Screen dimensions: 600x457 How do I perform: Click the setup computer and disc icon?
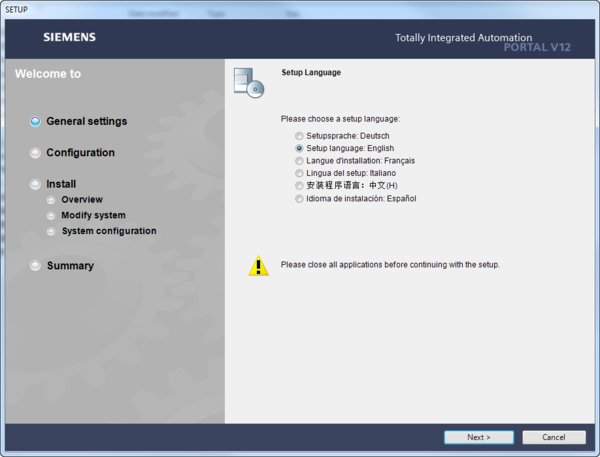(x=249, y=83)
